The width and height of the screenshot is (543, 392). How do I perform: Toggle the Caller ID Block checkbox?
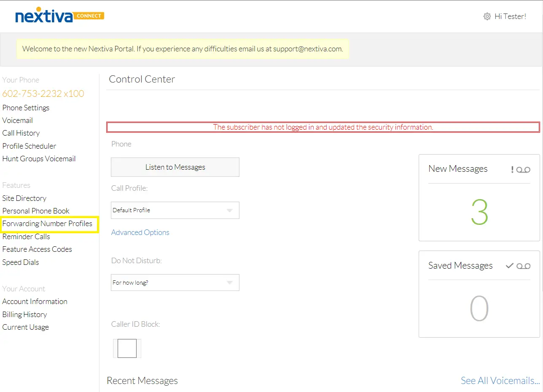coord(126,348)
